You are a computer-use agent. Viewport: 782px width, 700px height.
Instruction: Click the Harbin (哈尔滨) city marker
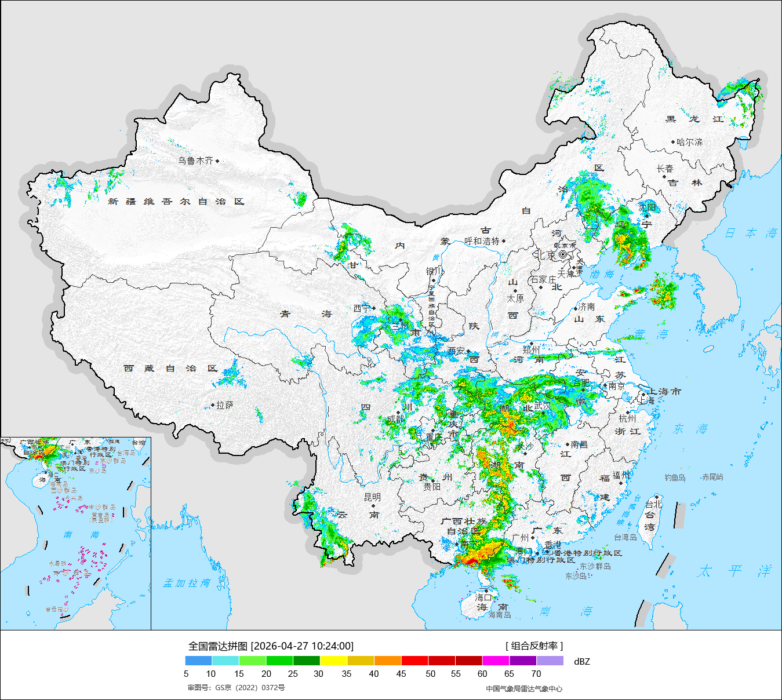pyautogui.click(x=672, y=142)
